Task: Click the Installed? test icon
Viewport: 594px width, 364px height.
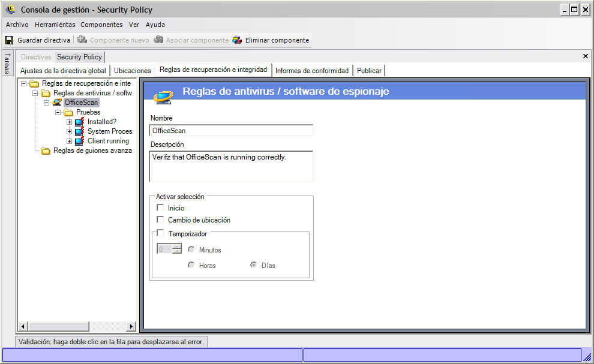Action: pos(80,122)
